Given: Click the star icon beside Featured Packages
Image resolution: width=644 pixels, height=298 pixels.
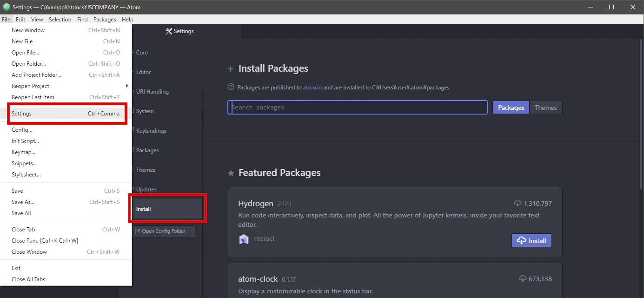Looking at the screenshot, I should [231, 173].
